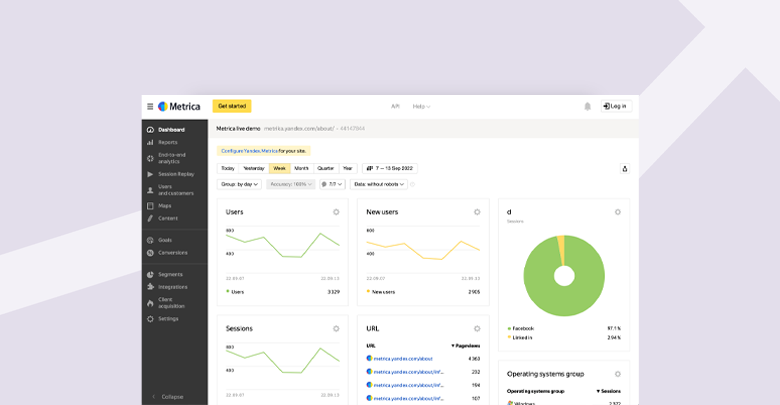Click the Segments pie icon

coord(150,275)
